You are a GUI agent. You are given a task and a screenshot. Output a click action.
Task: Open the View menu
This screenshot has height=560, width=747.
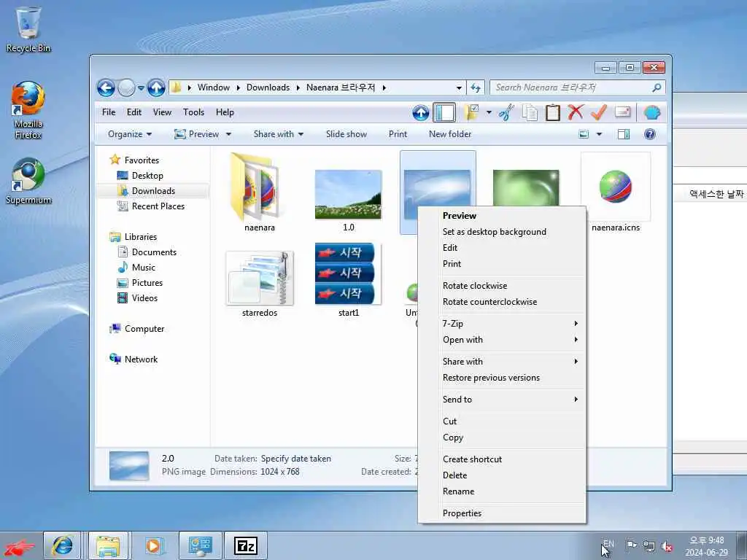click(162, 112)
